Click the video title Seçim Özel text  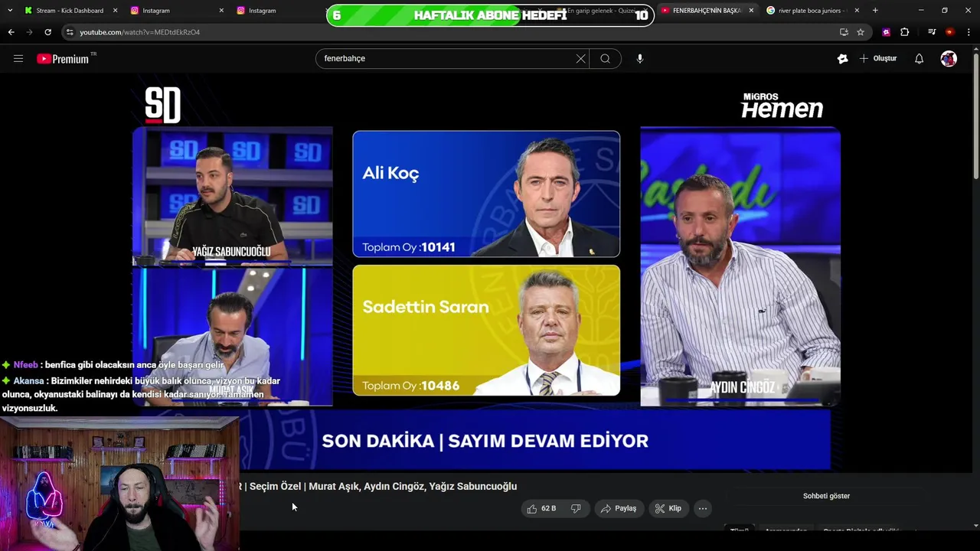click(x=276, y=486)
